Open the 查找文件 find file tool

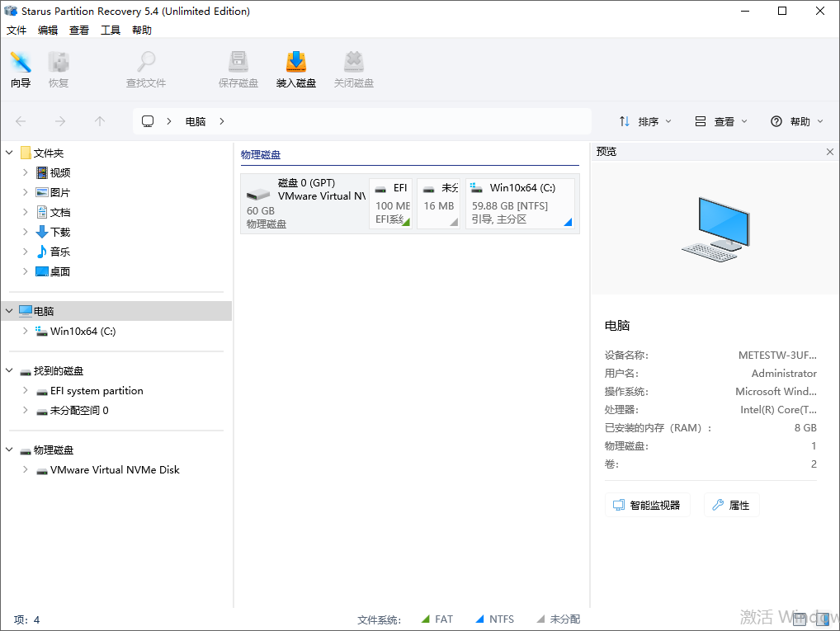[146, 69]
